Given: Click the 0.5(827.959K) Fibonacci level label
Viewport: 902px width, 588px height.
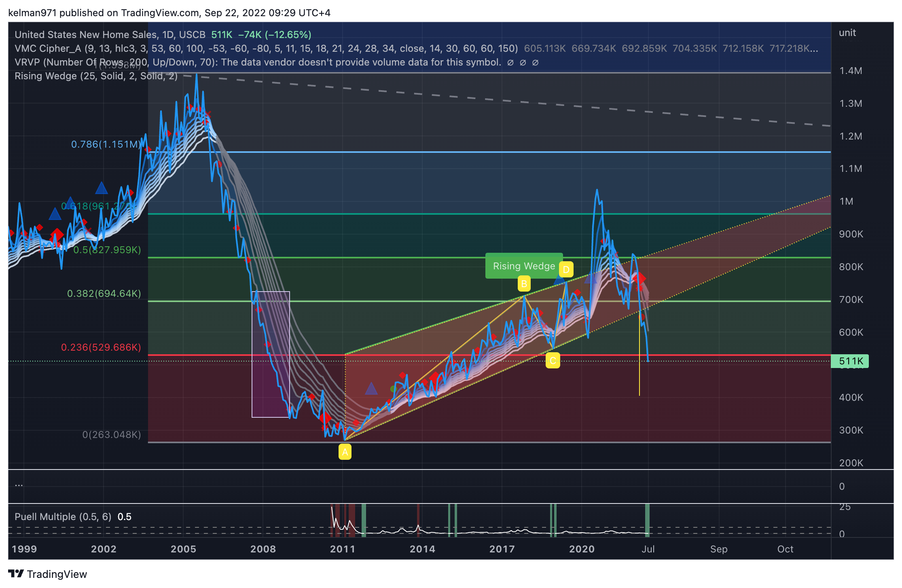Looking at the screenshot, I should click(107, 250).
